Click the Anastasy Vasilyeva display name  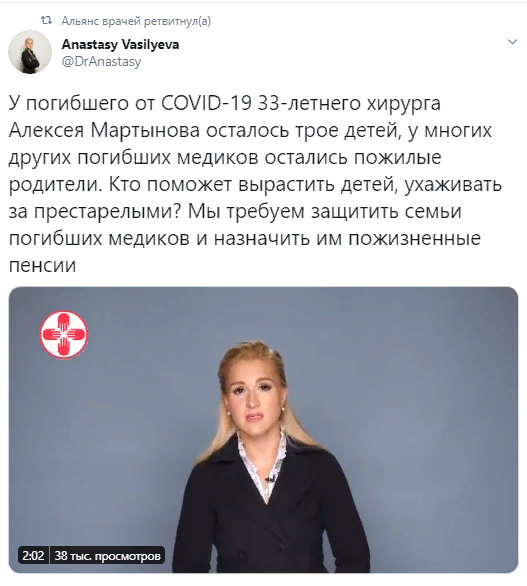pos(120,44)
